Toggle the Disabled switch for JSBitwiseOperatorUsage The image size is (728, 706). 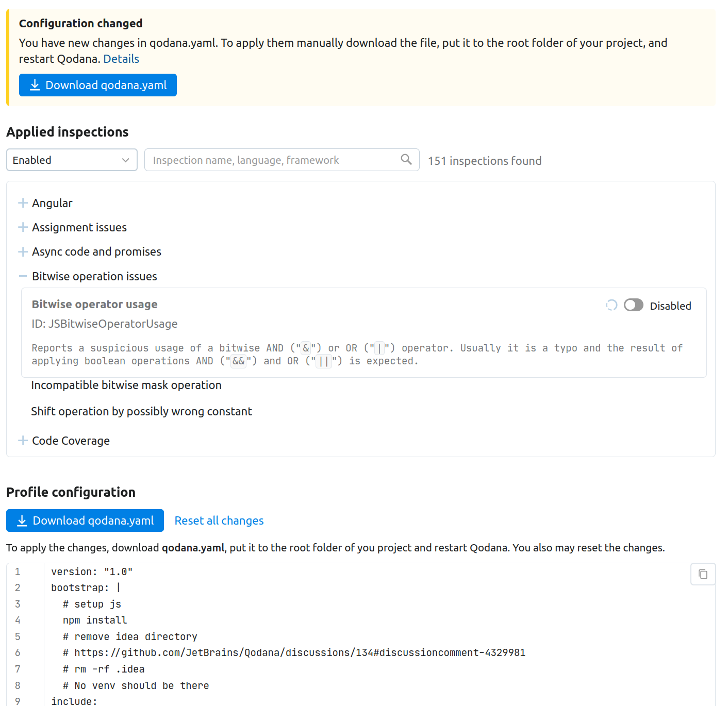[x=633, y=305]
